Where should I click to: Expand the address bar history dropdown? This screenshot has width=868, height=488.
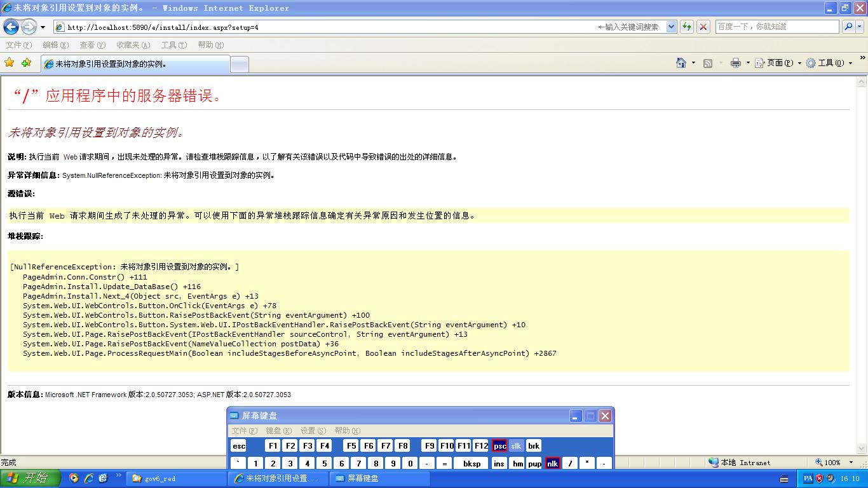point(672,27)
